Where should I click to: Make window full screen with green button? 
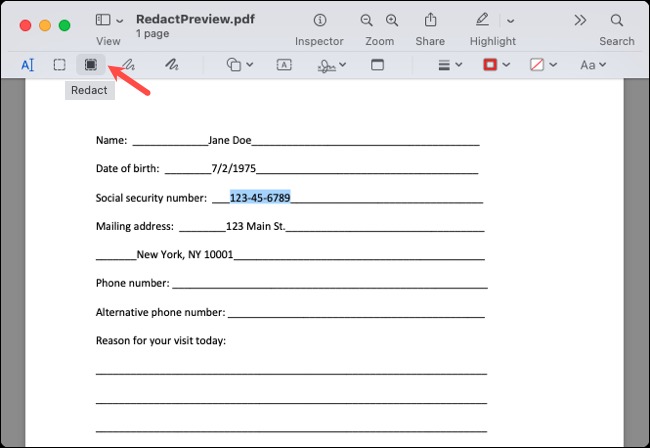[64, 25]
